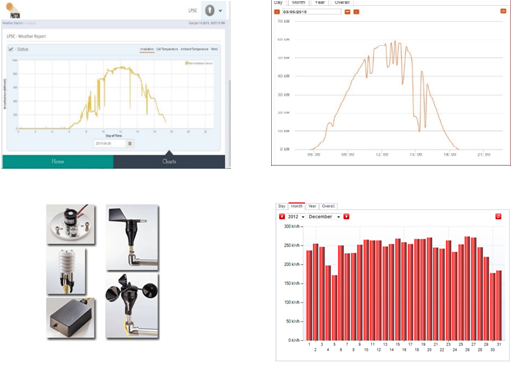Click the anemometer cup sensor thumbnail

click(132, 306)
